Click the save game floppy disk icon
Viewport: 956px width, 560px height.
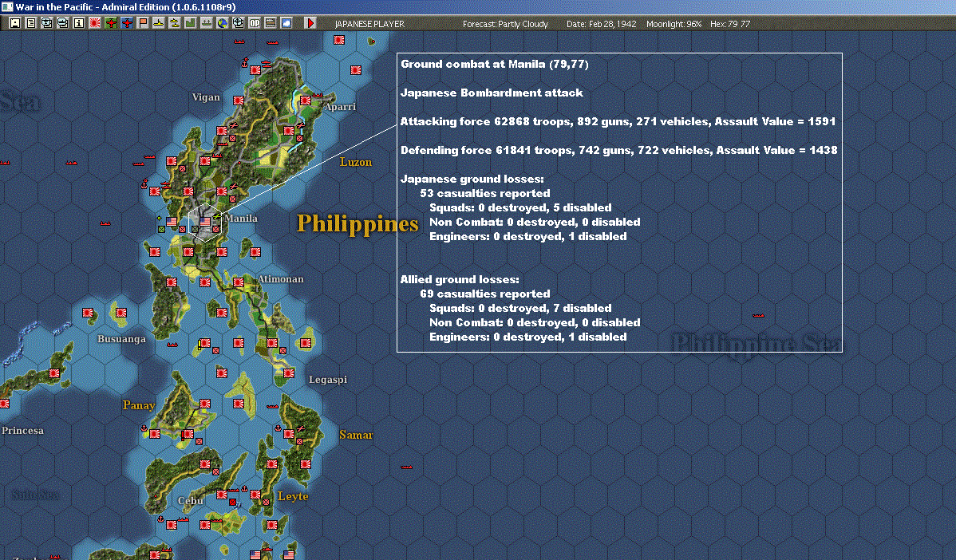tap(15, 23)
